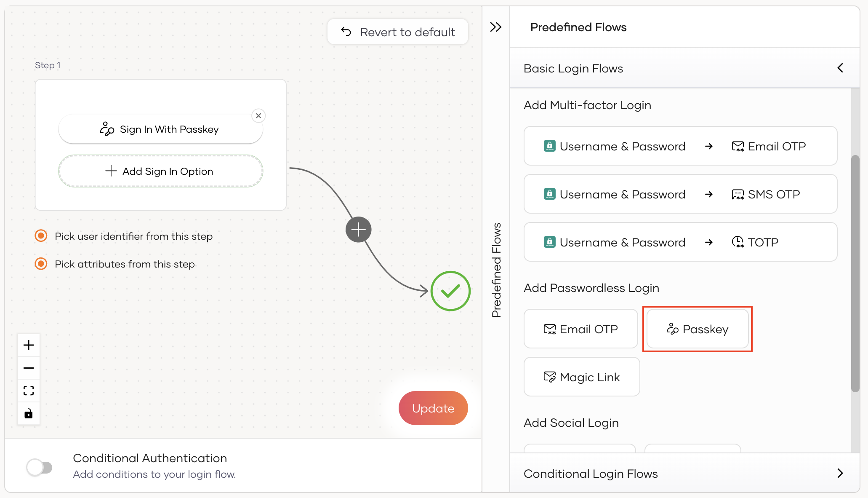Click the predefined flows panel scrollbar

pos(855,273)
